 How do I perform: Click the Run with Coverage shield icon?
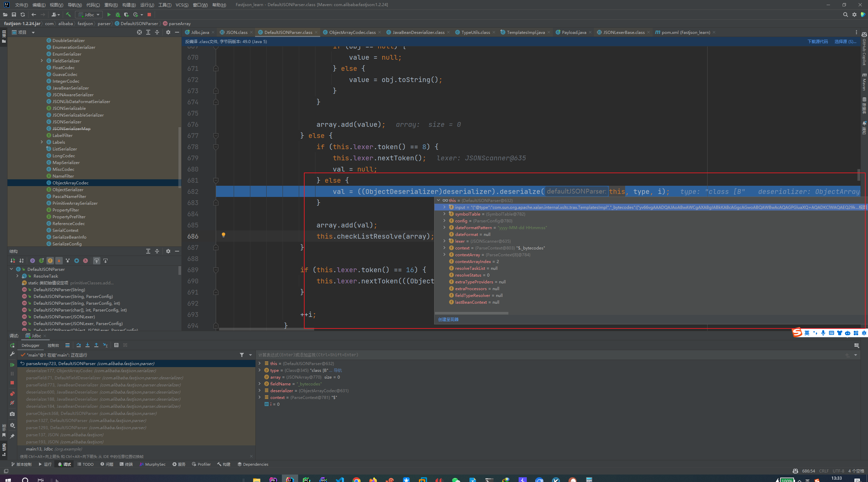127,15
